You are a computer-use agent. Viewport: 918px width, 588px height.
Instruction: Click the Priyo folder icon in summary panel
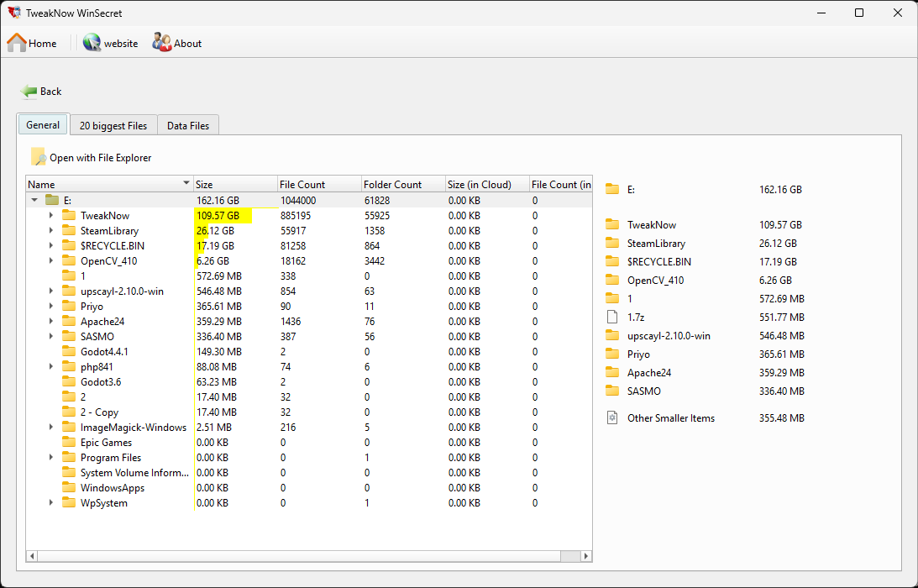pos(612,354)
